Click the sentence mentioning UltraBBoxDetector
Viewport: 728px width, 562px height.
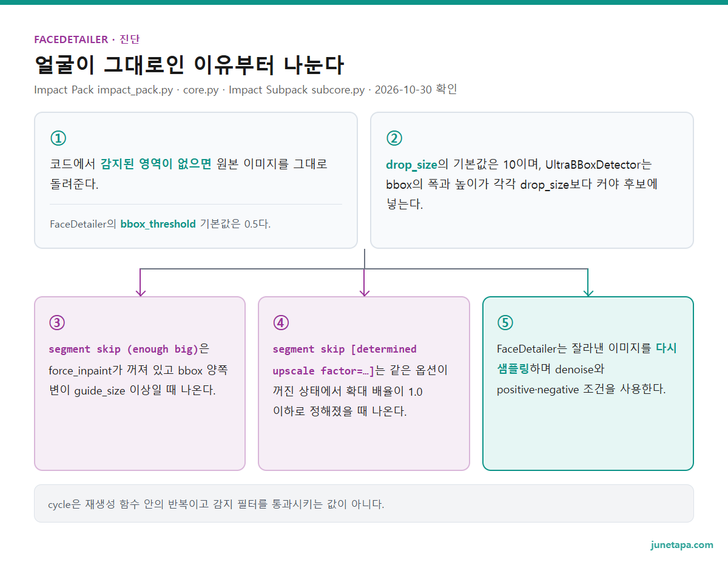522,184
